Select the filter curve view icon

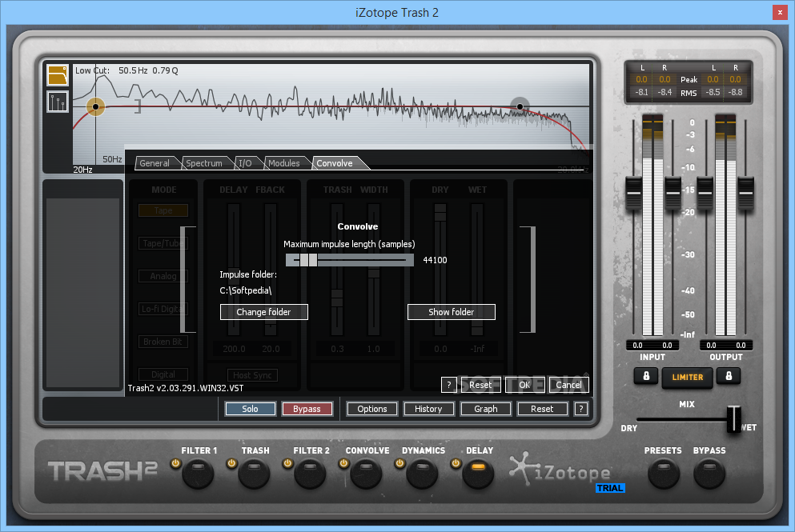coord(58,75)
